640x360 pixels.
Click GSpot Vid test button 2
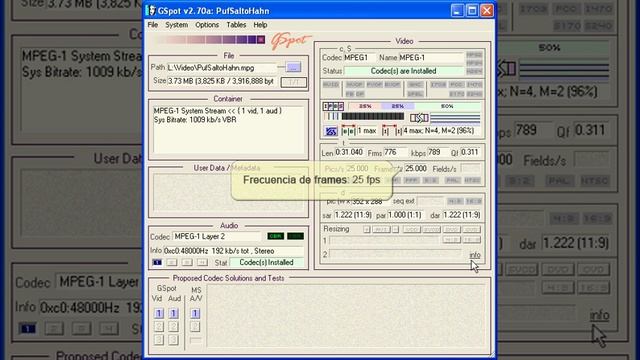pyautogui.click(x=159, y=327)
